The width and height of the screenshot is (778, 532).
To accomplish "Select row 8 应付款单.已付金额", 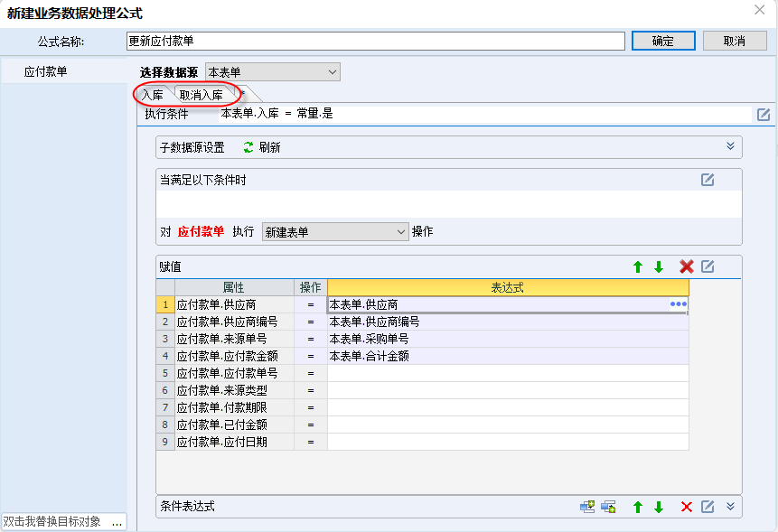I will 234,425.
